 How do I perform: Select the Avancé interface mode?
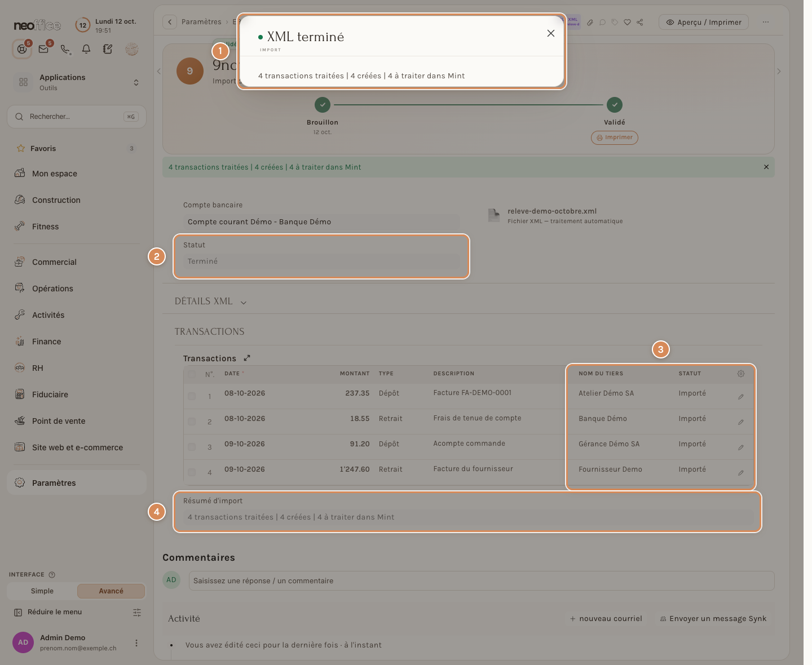click(111, 591)
